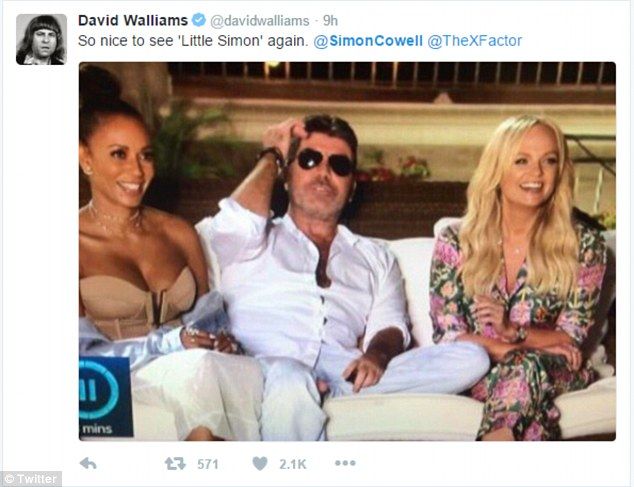This screenshot has height=487, width=634.
Task: Like the tweet with the heart icon
Action: pos(260,464)
